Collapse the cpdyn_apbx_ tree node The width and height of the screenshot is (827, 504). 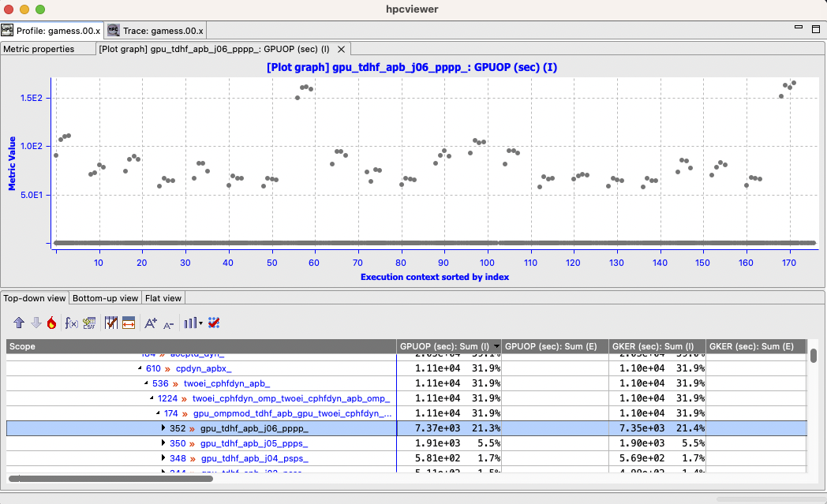coord(140,368)
